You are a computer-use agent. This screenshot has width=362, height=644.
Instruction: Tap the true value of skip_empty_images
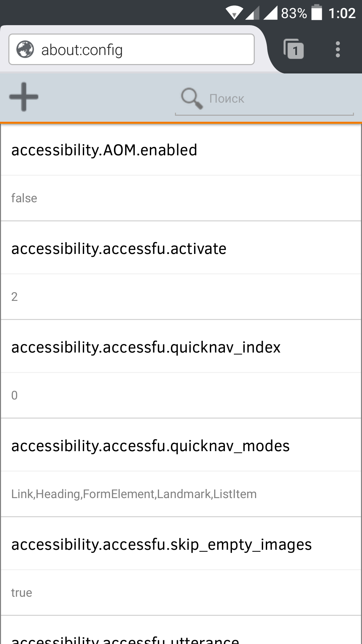pyautogui.click(x=21, y=593)
